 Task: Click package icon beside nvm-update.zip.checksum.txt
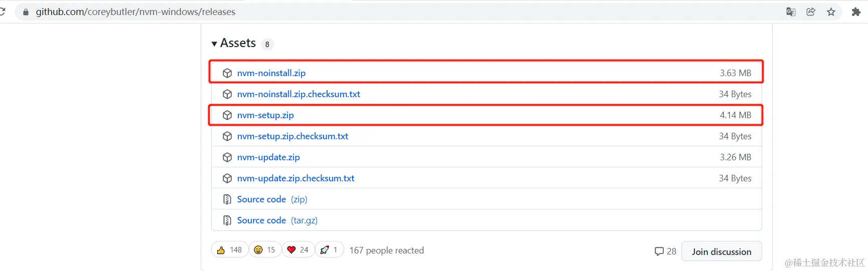click(227, 178)
